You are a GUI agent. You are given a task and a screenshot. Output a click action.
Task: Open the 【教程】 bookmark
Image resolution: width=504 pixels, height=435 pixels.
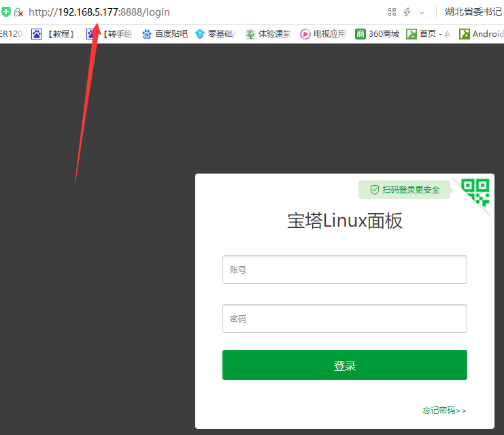[x=53, y=34]
